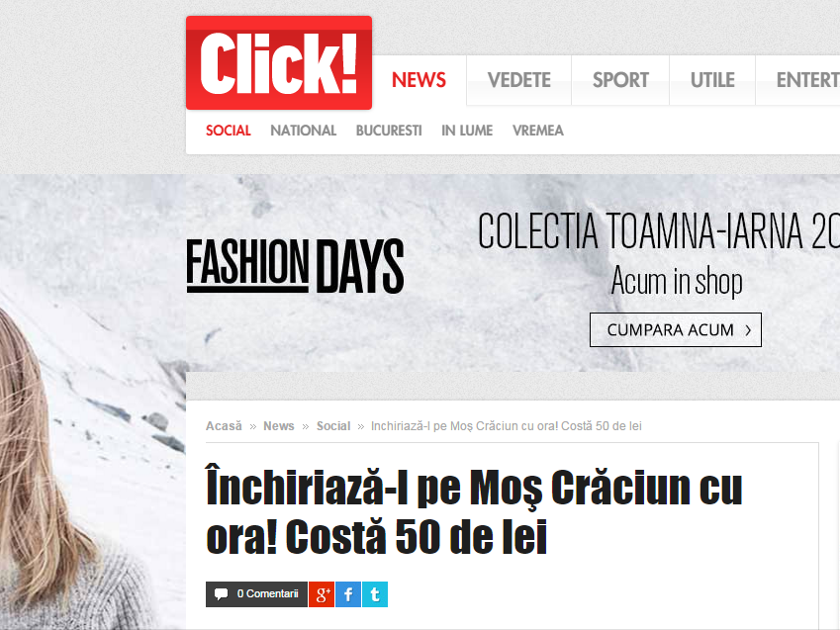Switch to the VEDETE tab
Screen dimensions: 840x630
click(519, 80)
